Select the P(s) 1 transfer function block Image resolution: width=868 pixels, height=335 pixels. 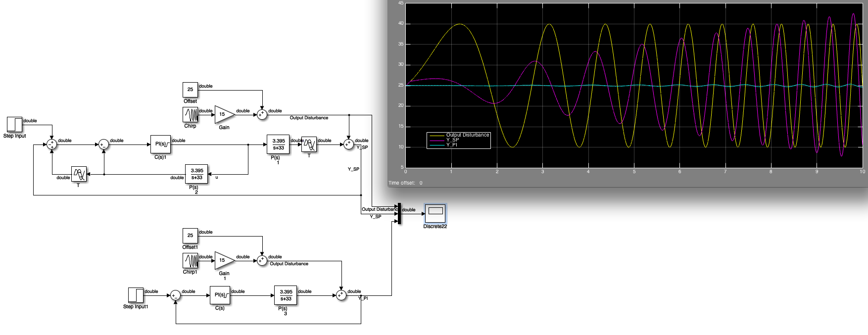tap(278, 144)
